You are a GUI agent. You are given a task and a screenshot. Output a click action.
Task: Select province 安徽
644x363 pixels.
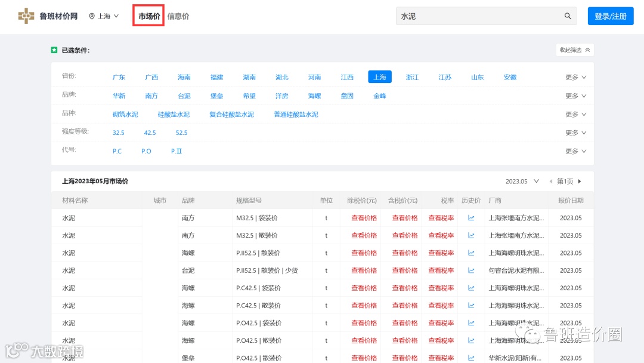tap(510, 77)
